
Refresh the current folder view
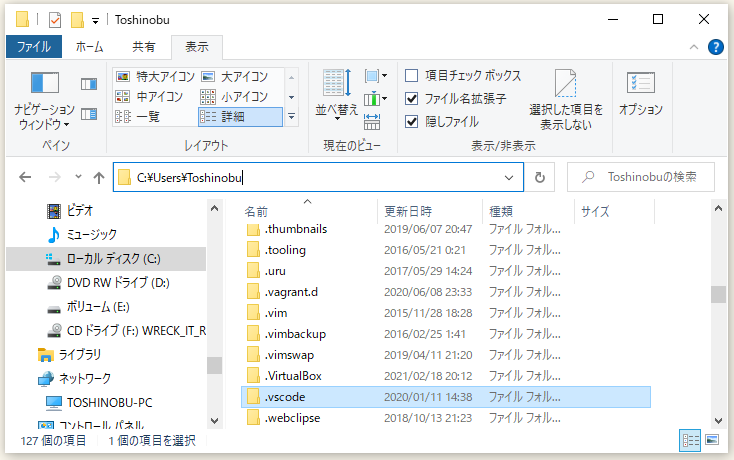click(540, 177)
